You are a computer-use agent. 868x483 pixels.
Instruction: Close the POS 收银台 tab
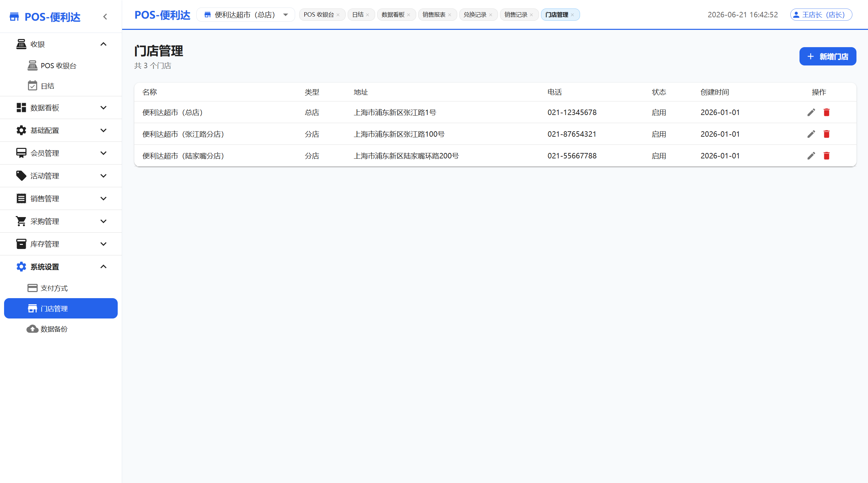pos(338,15)
